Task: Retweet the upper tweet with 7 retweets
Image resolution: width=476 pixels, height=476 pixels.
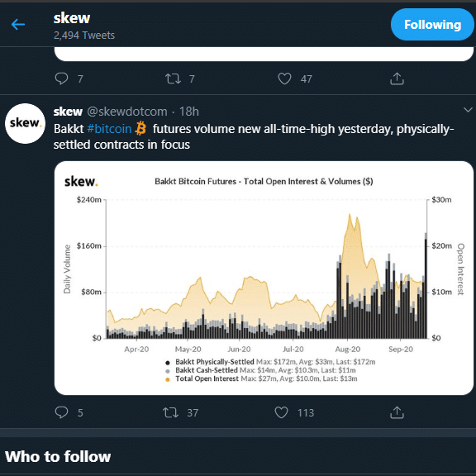Action: tap(173, 79)
